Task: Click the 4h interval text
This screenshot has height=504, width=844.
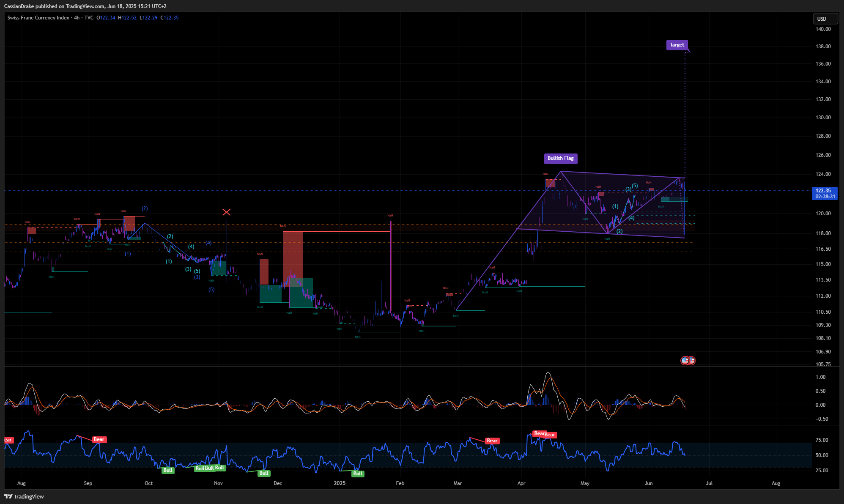Action: (77, 18)
